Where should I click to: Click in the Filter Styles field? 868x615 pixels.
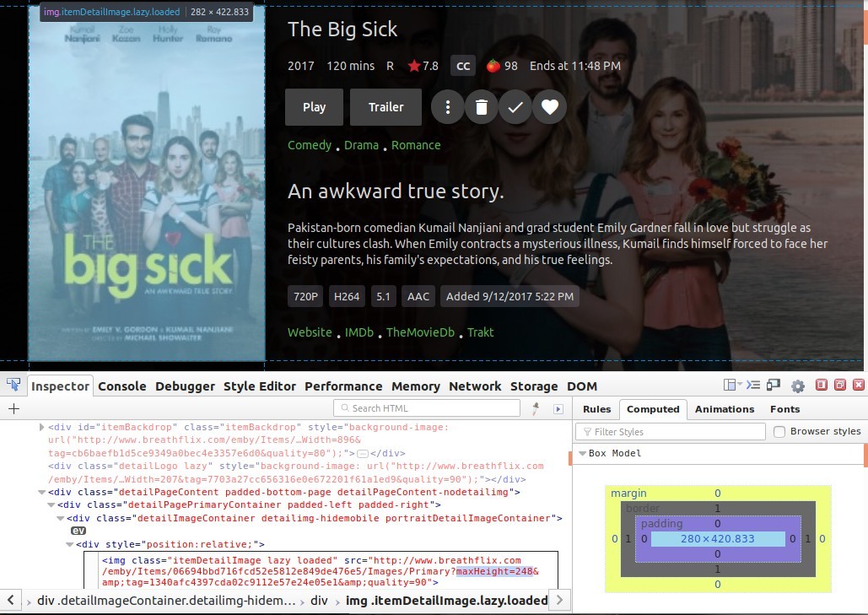click(x=671, y=432)
